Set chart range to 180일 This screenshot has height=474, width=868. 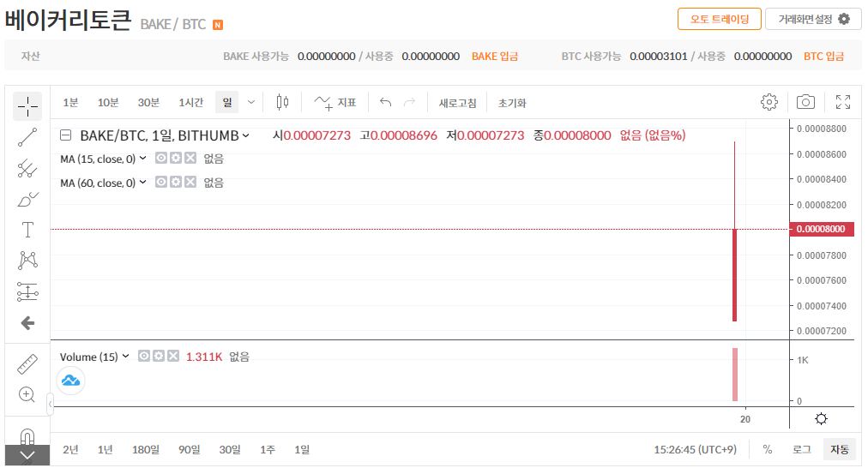pos(146,450)
